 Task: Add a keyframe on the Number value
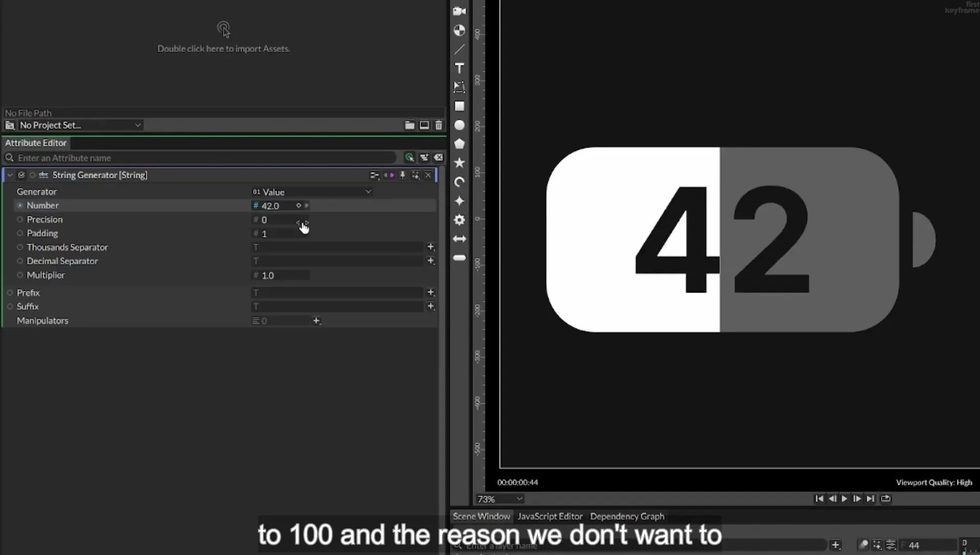pos(299,206)
